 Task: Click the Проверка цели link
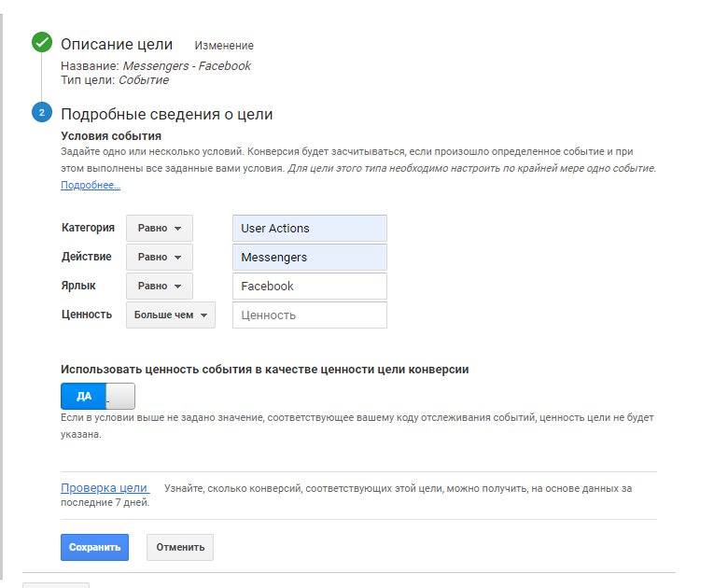[105, 487]
